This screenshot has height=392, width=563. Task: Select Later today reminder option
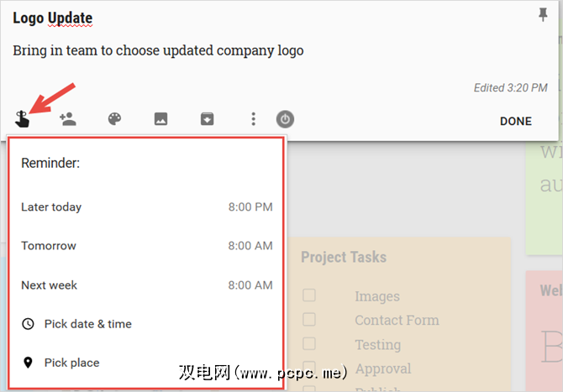[146, 206]
